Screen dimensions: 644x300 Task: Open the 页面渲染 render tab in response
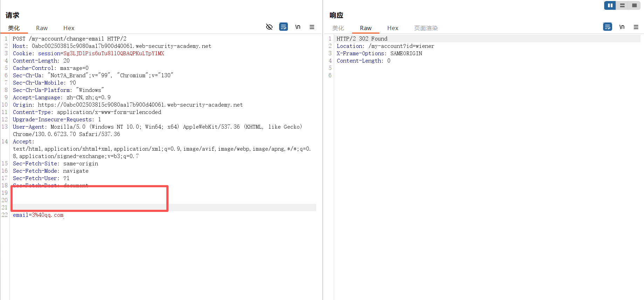[426, 28]
